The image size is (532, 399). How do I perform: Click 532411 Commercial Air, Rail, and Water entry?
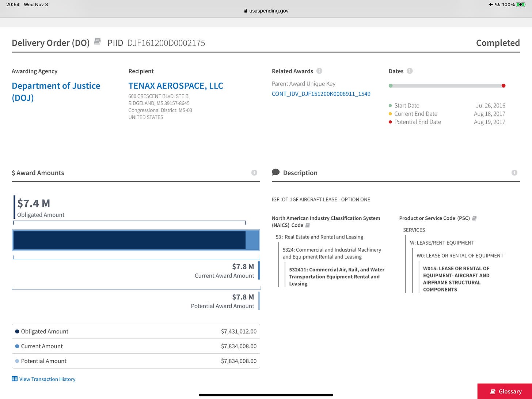tap(337, 276)
